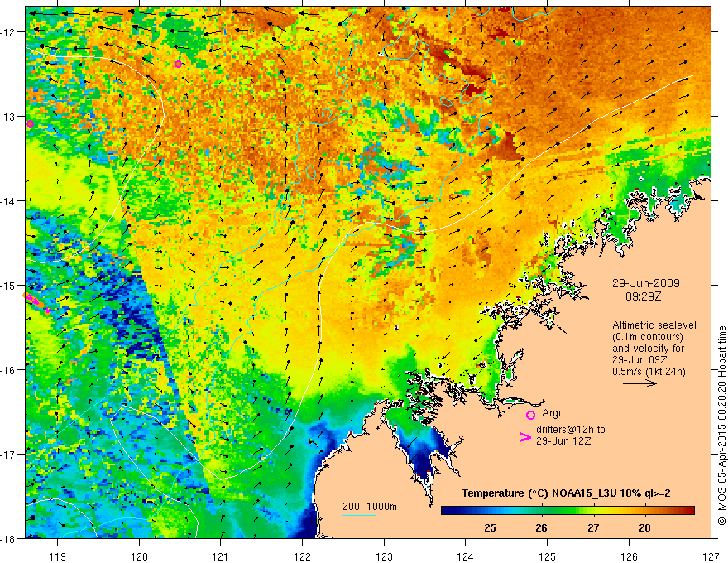Click the temperature color bar
The width and height of the screenshot is (728, 563).
(568, 511)
